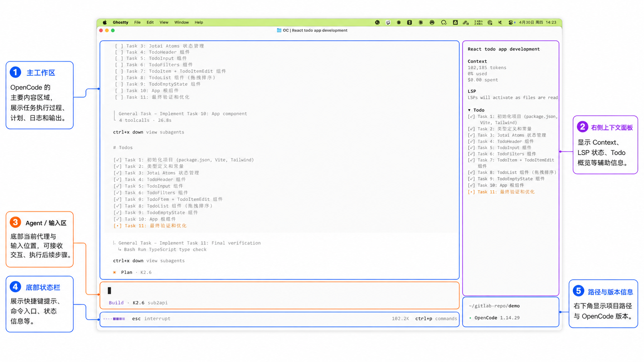The image size is (644, 362).
Task: Click checked Task 9 TodoEmptyState under # Todos
Action: (x=156, y=212)
